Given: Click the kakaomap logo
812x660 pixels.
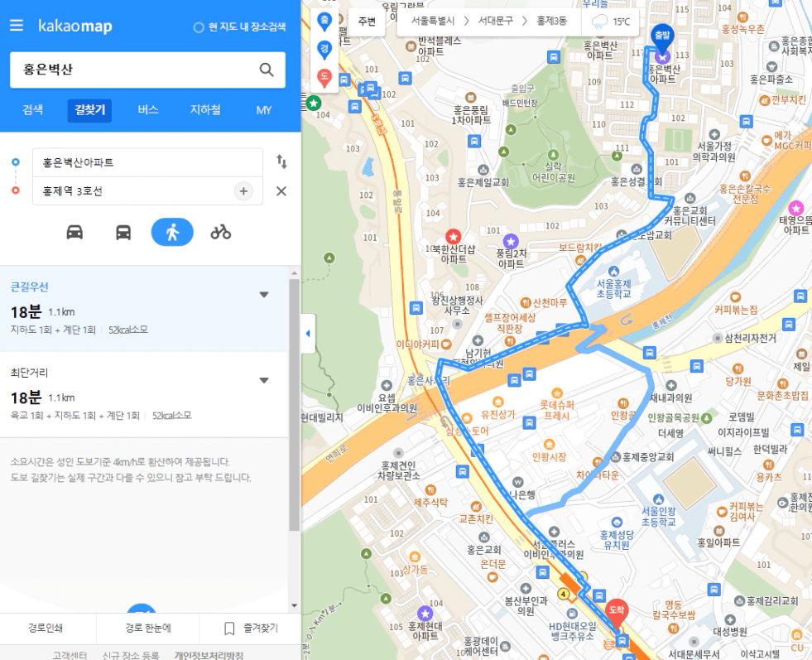Looking at the screenshot, I should pos(75,26).
